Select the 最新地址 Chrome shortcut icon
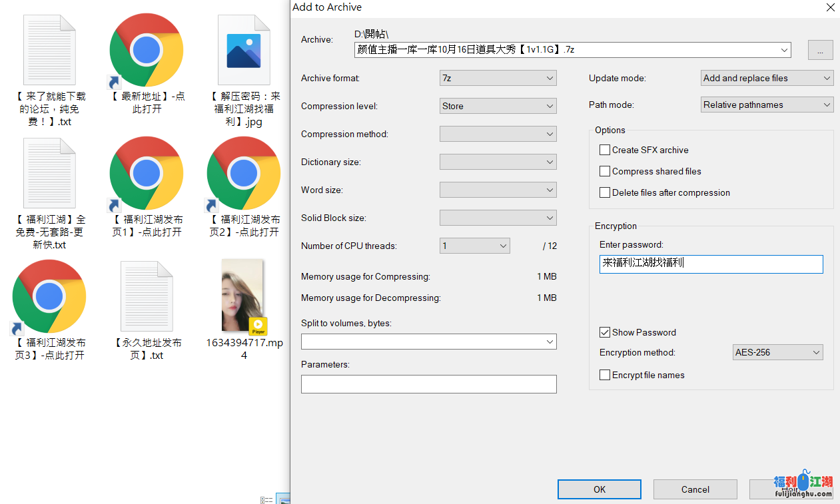Image resolution: width=840 pixels, height=504 pixels. point(147,50)
